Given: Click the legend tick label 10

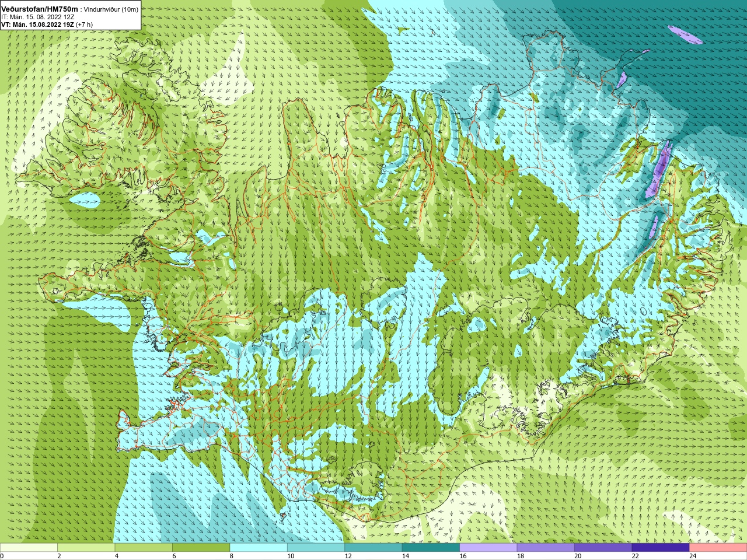Looking at the screenshot, I should [x=290, y=556].
